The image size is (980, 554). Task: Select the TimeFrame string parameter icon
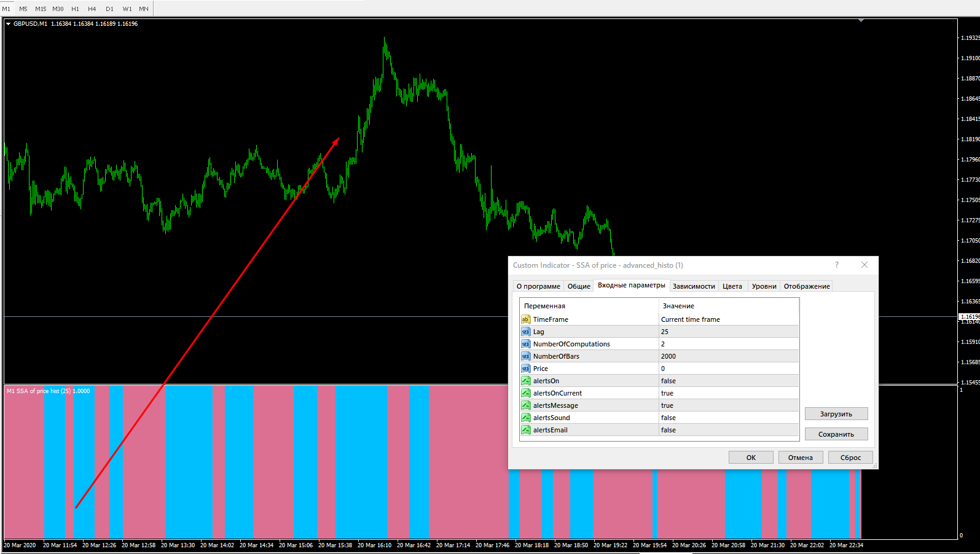(x=525, y=319)
